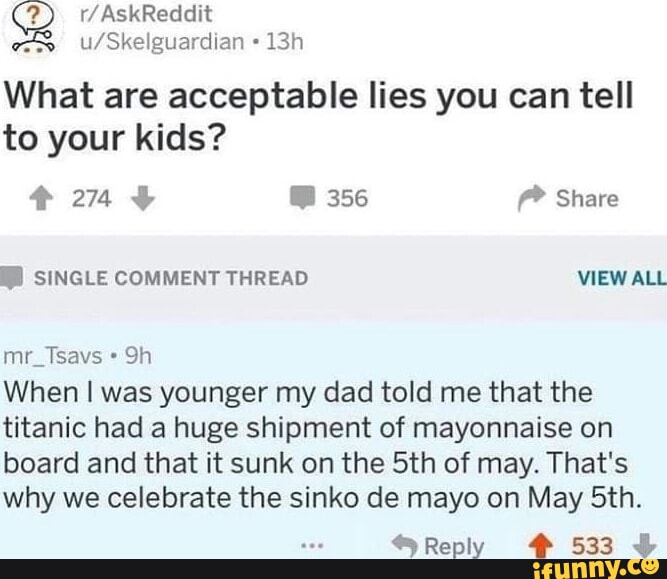The width and height of the screenshot is (667, 579).
Task: Click the 356 comments count
Action: 348,198
